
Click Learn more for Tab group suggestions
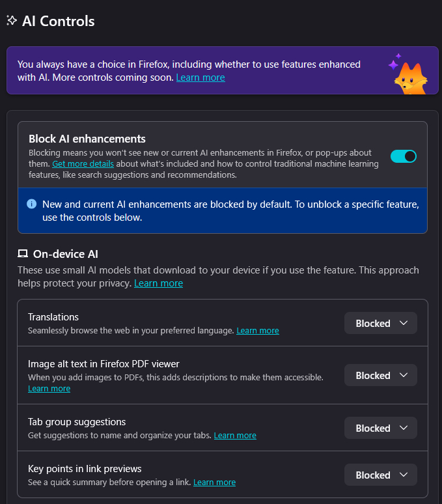point(235,436)
